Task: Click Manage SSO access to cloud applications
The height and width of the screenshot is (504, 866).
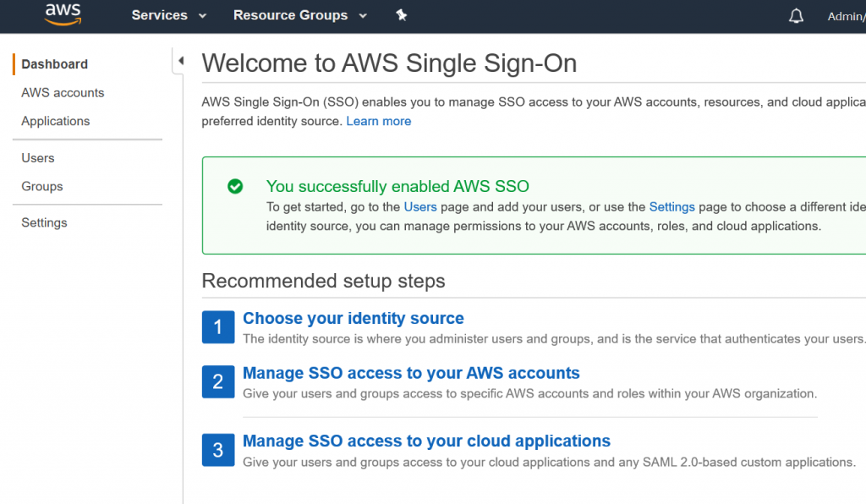Action: click(426, 441)
